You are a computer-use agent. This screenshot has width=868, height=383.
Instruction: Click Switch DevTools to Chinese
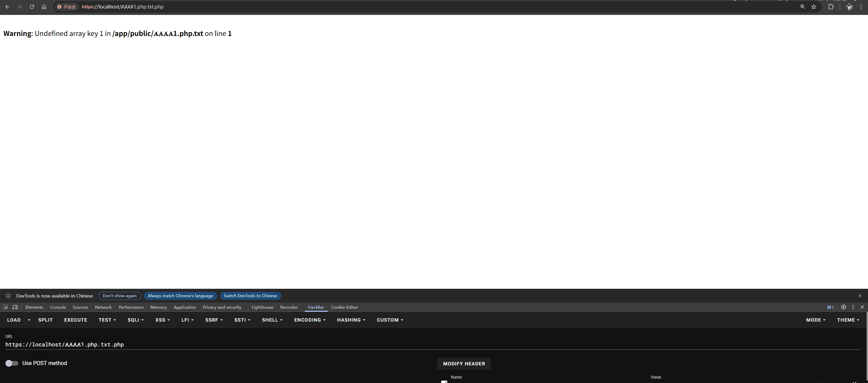250,296
